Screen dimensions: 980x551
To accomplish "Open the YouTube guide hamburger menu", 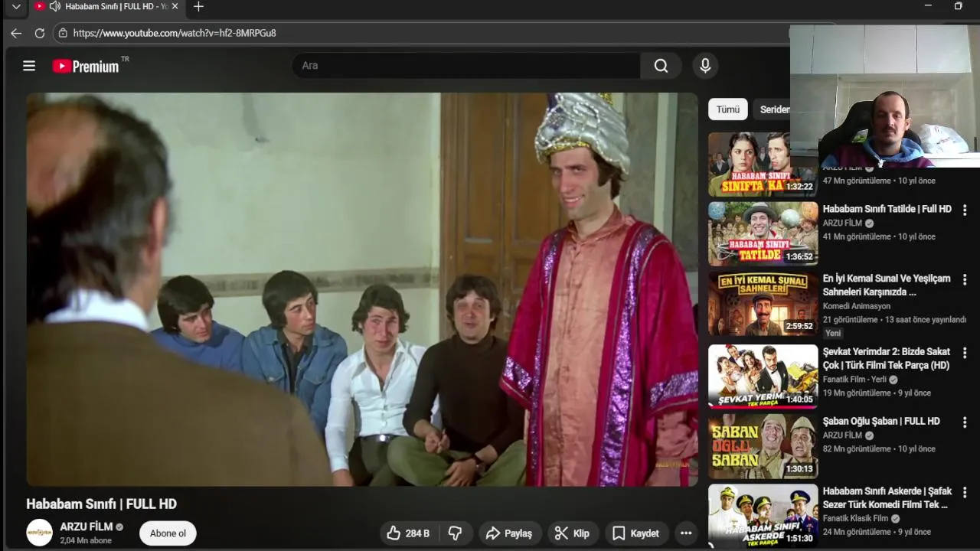I will 29,66.
